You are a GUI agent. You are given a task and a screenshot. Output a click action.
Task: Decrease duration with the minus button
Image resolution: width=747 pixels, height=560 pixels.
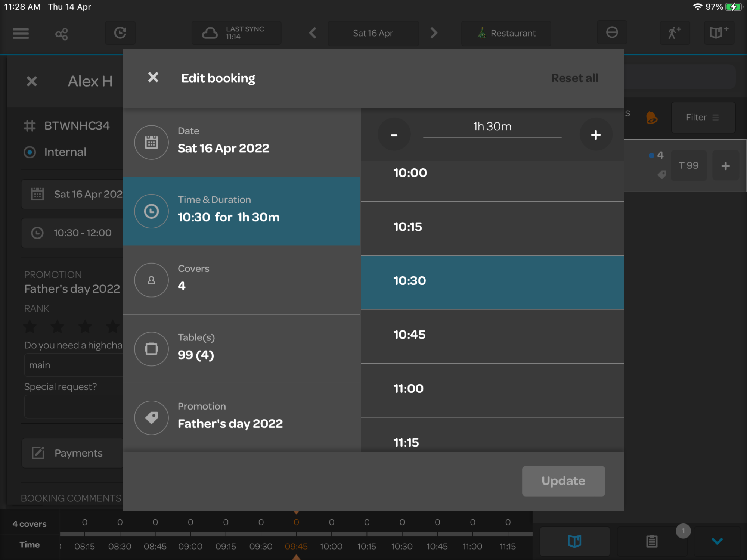(394, 135)
